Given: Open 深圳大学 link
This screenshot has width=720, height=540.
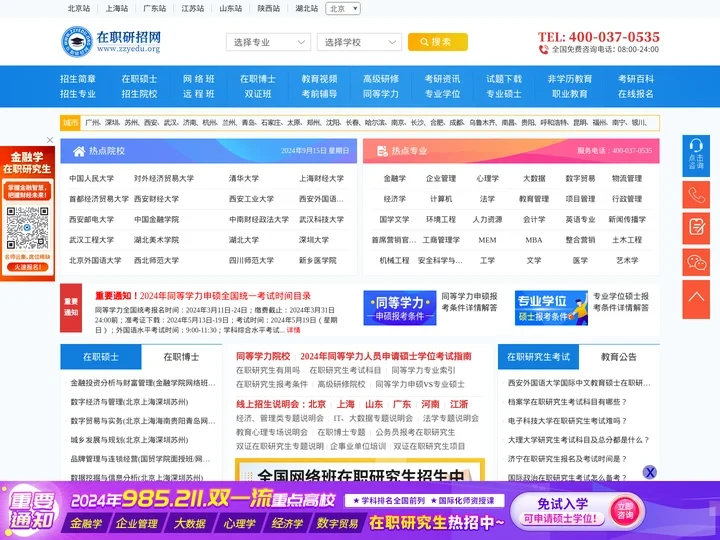Looking at the screenshot, I should coord(314,240).
